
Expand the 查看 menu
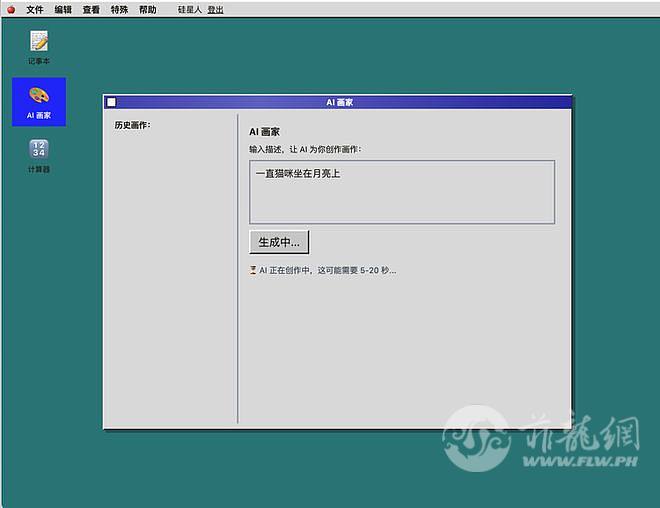click(91, 9)
